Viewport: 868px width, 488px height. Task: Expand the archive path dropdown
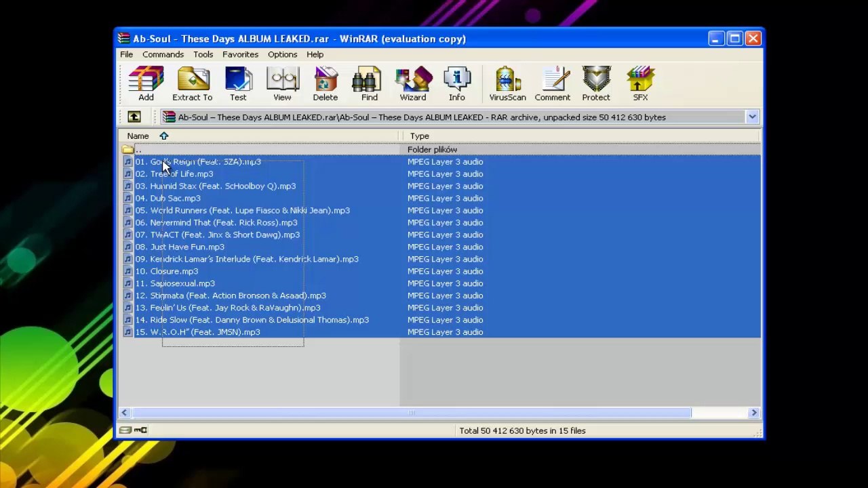(752, 117)
